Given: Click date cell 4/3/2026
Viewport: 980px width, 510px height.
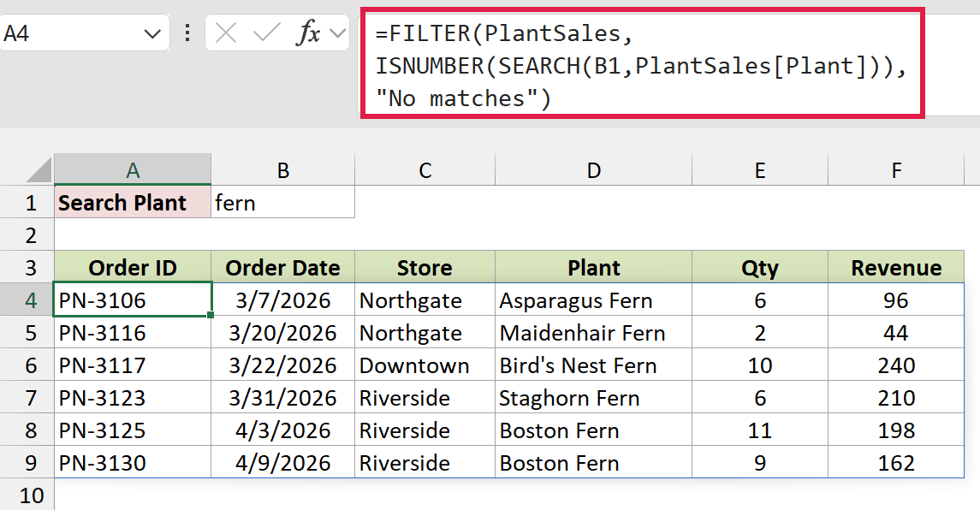Looking at the screenshot, I should (x=283, y=430).
